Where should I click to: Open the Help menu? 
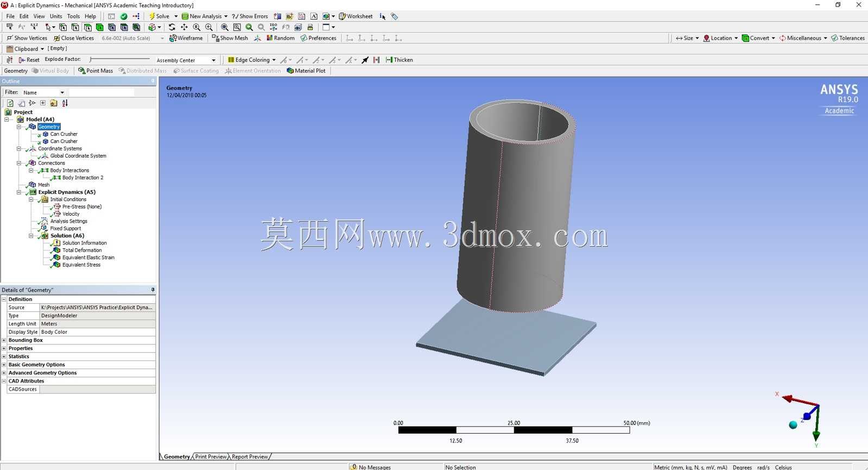point(90,16)
